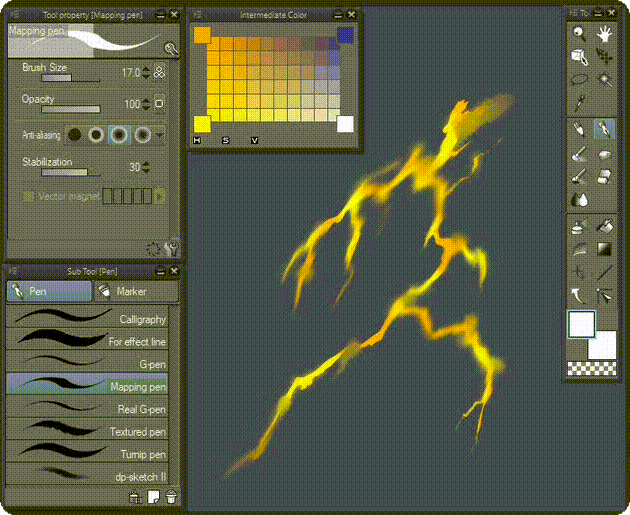Open Intermediate Color panel menu icon

(x=197, y=14)
